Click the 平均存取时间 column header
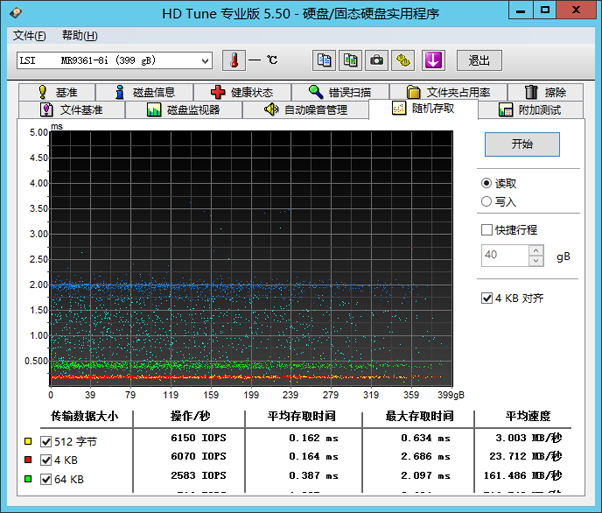602x513 pixels. [x=302, y=416]
